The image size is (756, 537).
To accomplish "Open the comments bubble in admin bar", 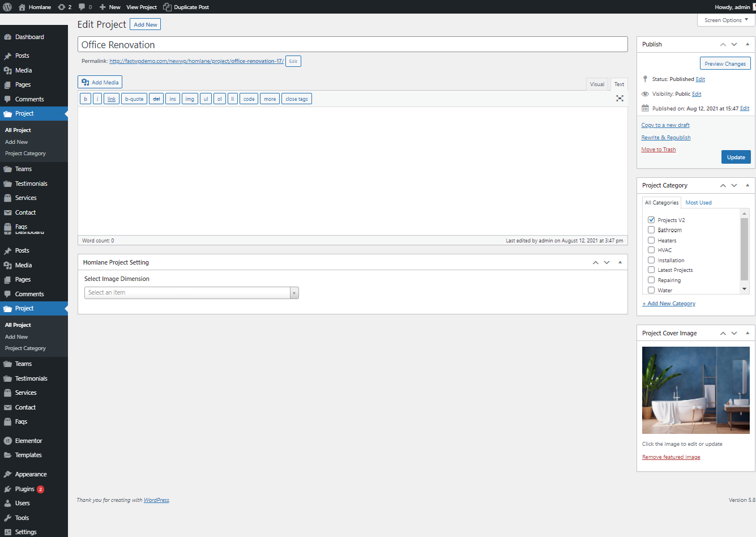I will [82, 7].
